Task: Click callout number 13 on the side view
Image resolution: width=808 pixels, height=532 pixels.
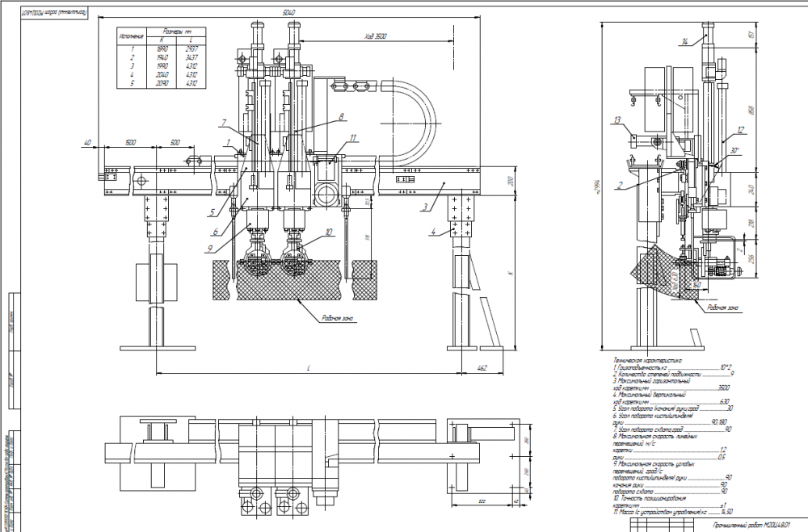Action: coord(617,120)
